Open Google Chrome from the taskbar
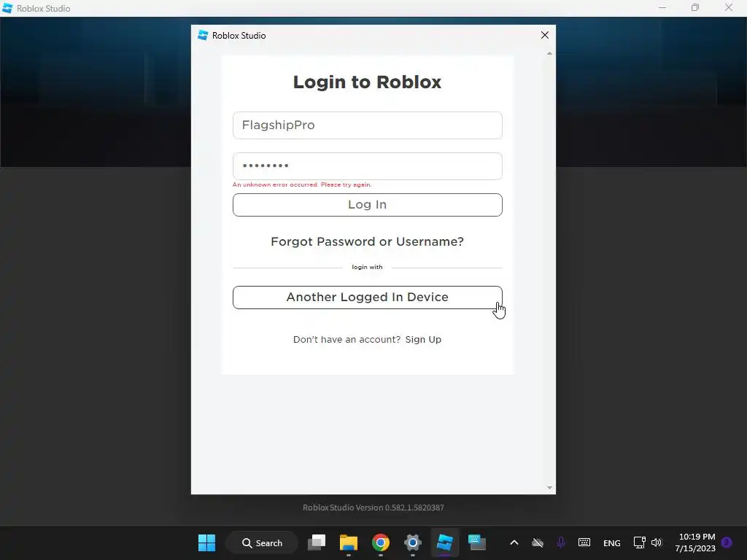Image resolution: width=747 pixels, height=560 pixels. coord(380,542)
